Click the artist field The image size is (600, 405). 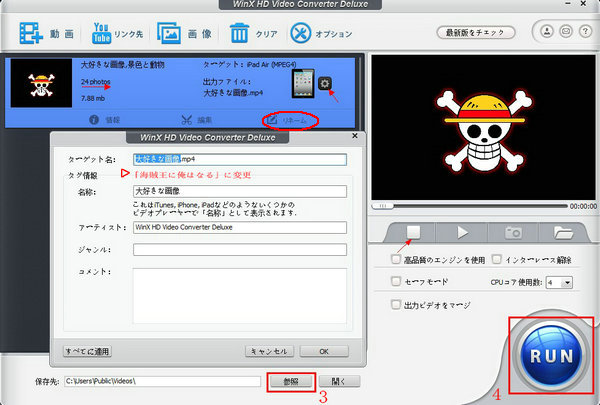click(x=240, y=227)
